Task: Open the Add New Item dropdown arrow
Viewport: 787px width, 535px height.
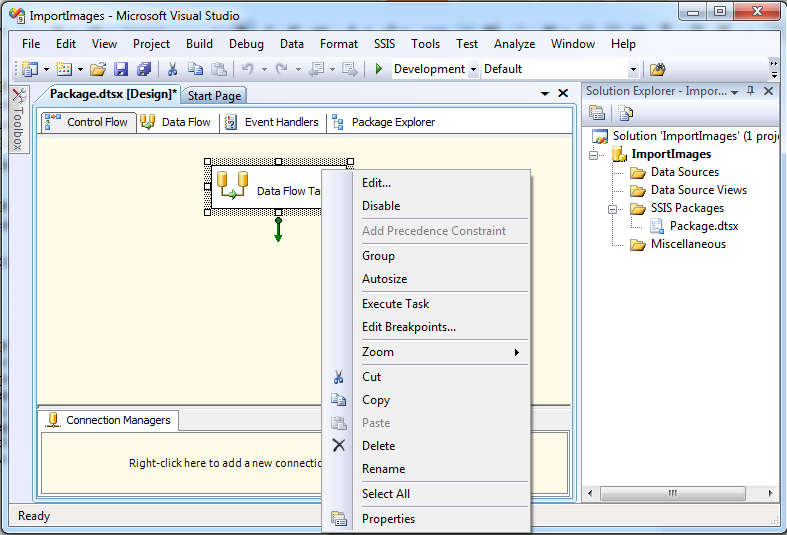Action: coord(80,69)
